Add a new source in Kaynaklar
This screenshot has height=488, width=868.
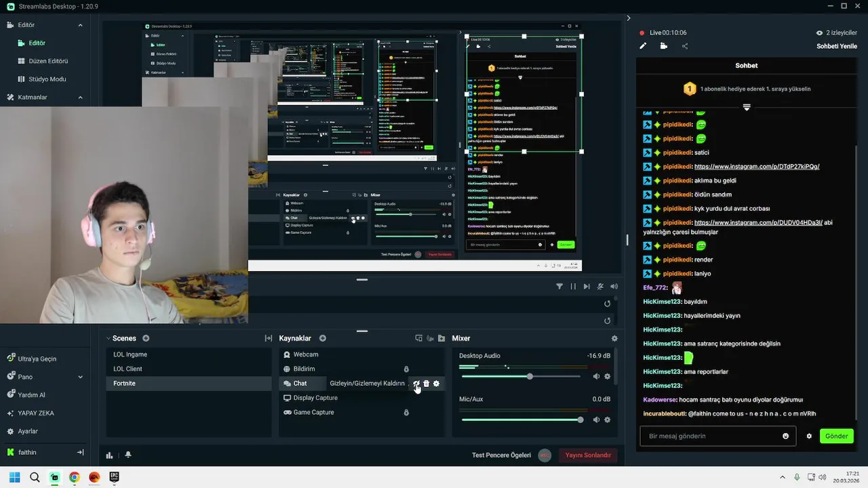323,338
